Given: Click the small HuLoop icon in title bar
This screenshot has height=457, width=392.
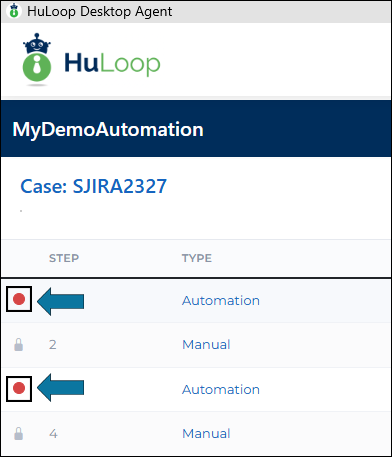Looking at the screenshot, I should click(x=14, y=11).
